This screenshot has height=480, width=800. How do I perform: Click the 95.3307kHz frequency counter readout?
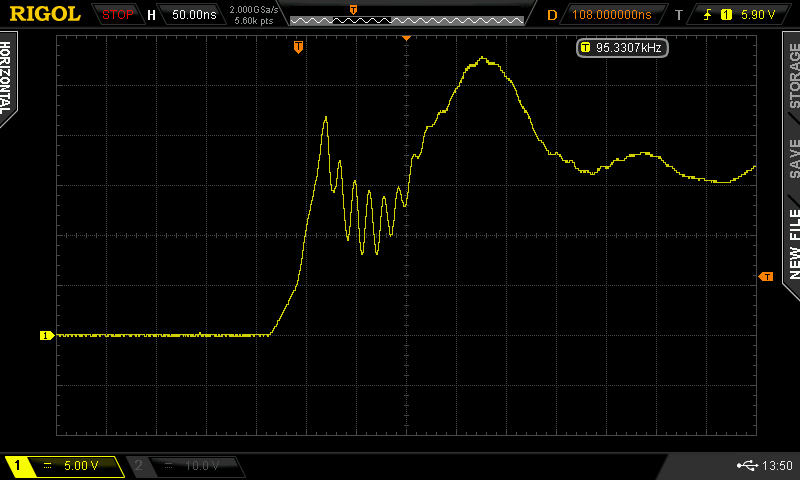[622, 47]
